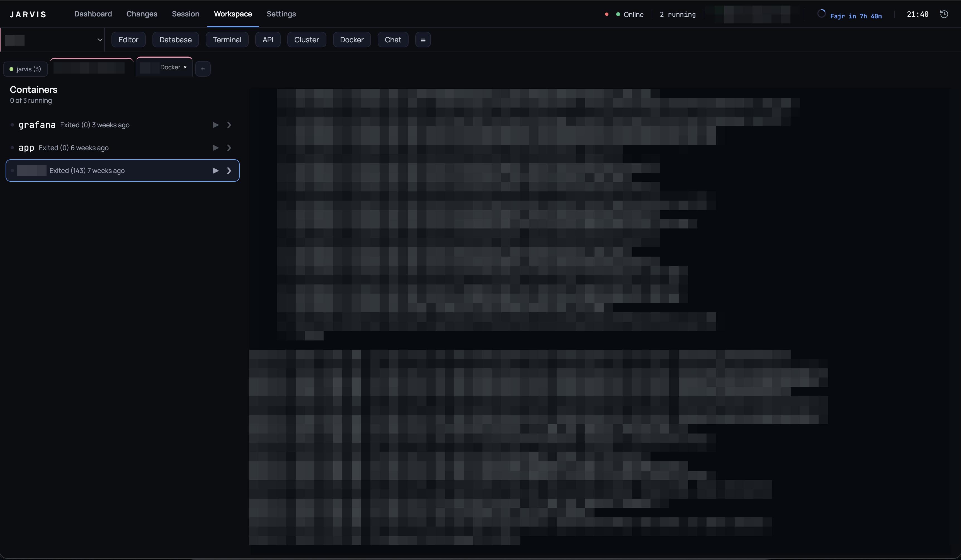Expand details of the 7 weeks ago container
The image size is (961, 560).
(x=229, y=171)
